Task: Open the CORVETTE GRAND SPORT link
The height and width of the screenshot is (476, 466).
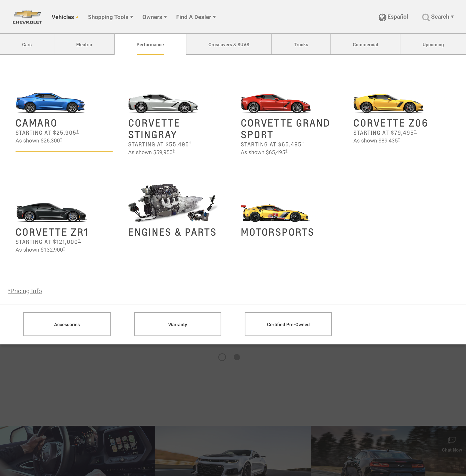Action: pos(285,129)
